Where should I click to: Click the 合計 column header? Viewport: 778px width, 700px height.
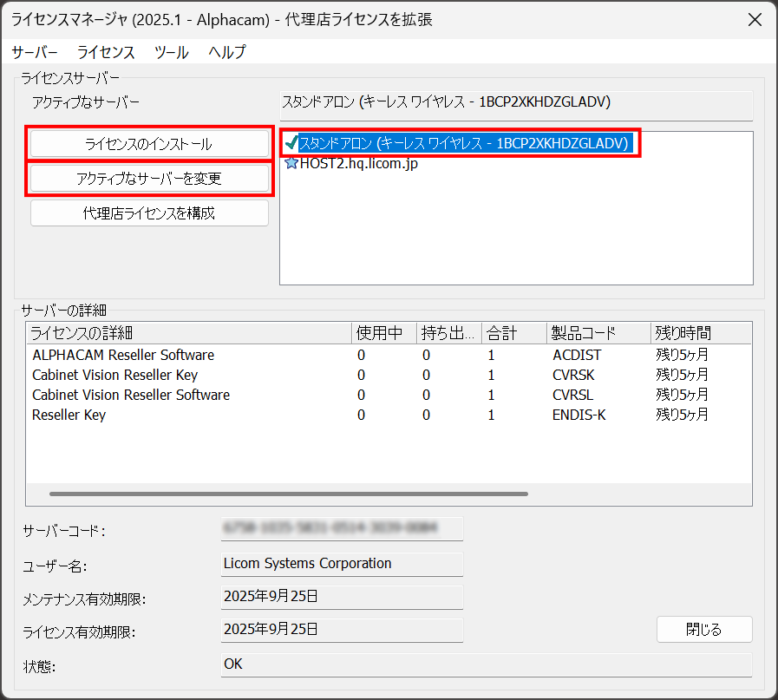click(x=514, y=333)
